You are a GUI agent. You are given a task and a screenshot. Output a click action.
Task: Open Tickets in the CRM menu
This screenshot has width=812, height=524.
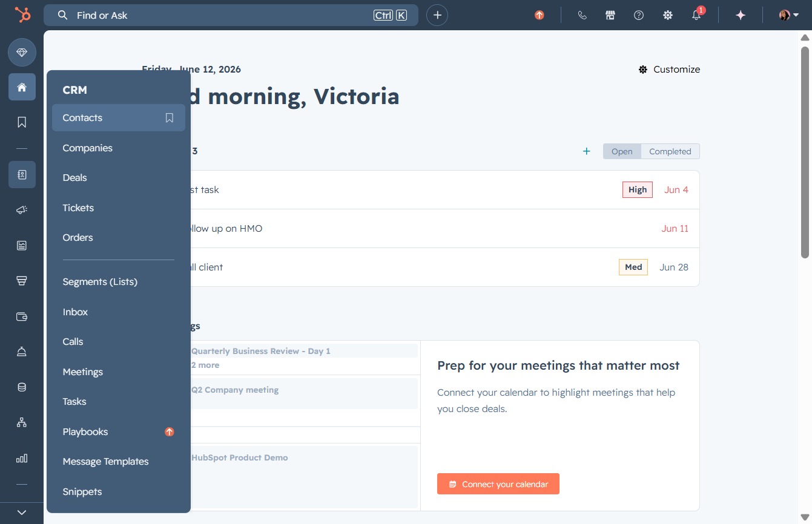[119, 208]
